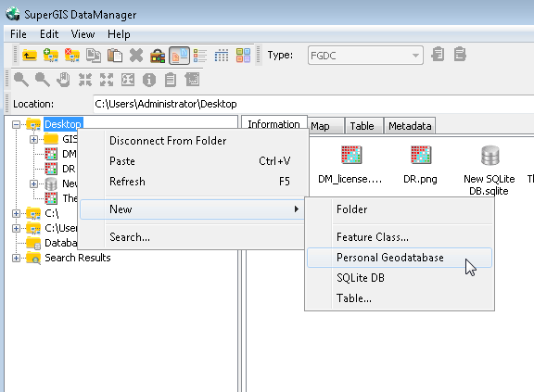This screenshot has width=534, height=392.
Task: Switch to the Information tab
Action: click(274, 124)
